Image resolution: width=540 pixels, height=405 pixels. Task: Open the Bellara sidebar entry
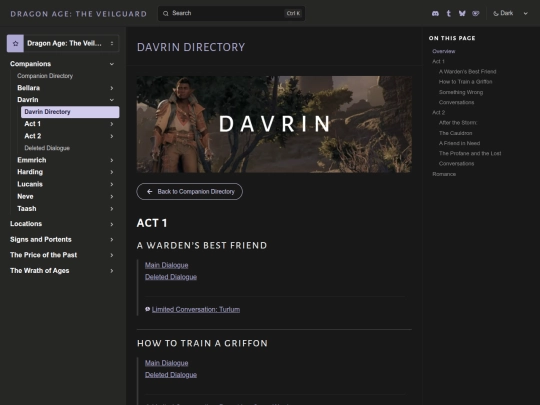point(29,88)
